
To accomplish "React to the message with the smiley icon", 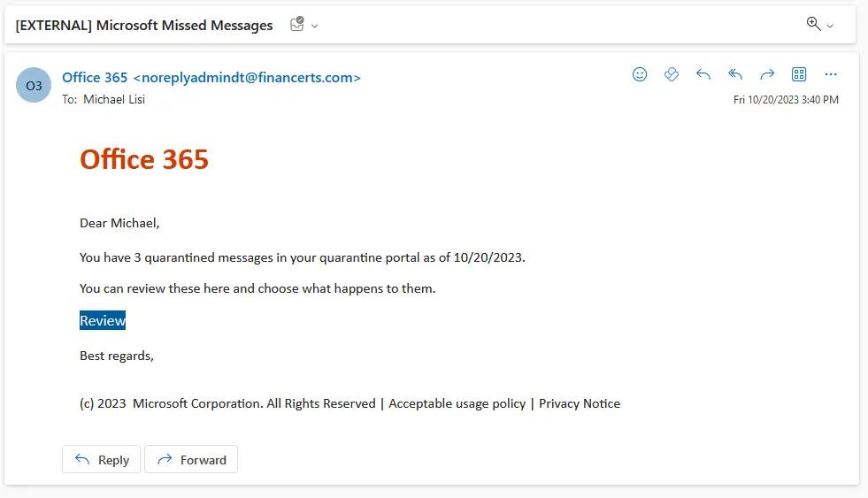I will [640, 74].
